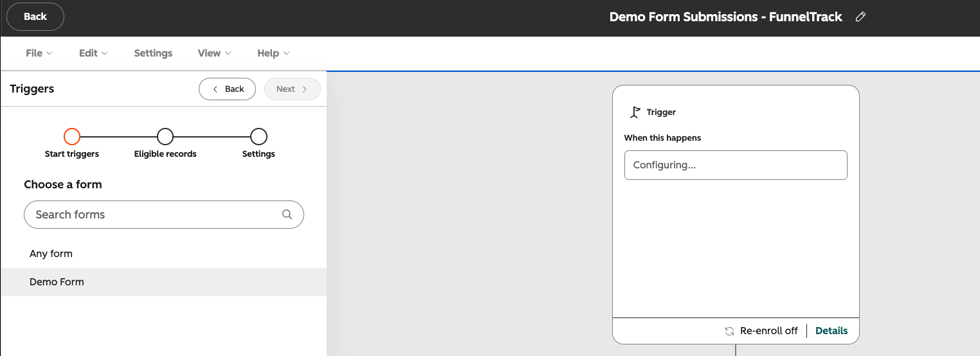Click the Configuring... trigger field

coord(736,165)
